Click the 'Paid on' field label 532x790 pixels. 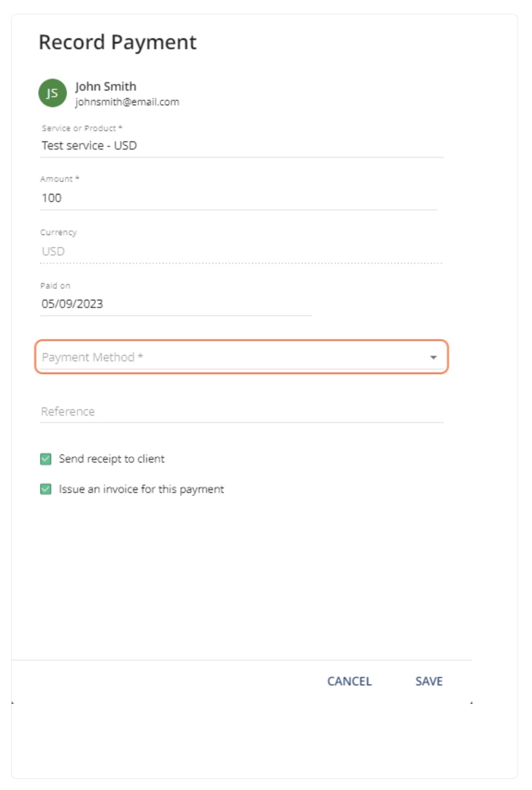coord(55,286)
